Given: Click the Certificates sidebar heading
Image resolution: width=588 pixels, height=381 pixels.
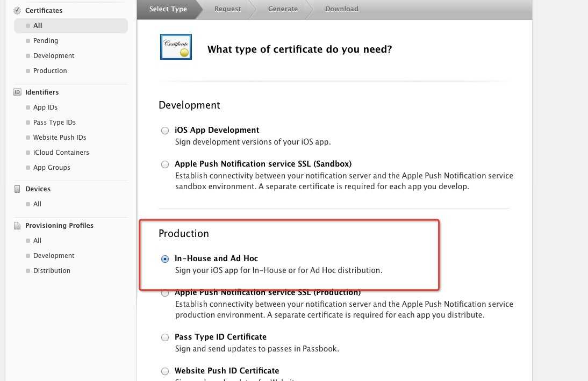Looking at the screenshot, I should (x=44, y=11).
